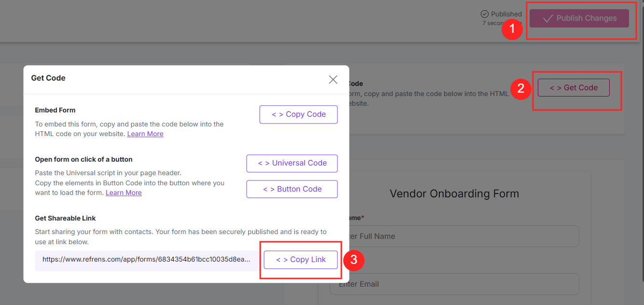The image size is (644, 305).
Task: Click the Copy Link button
Action: [301, 260]
